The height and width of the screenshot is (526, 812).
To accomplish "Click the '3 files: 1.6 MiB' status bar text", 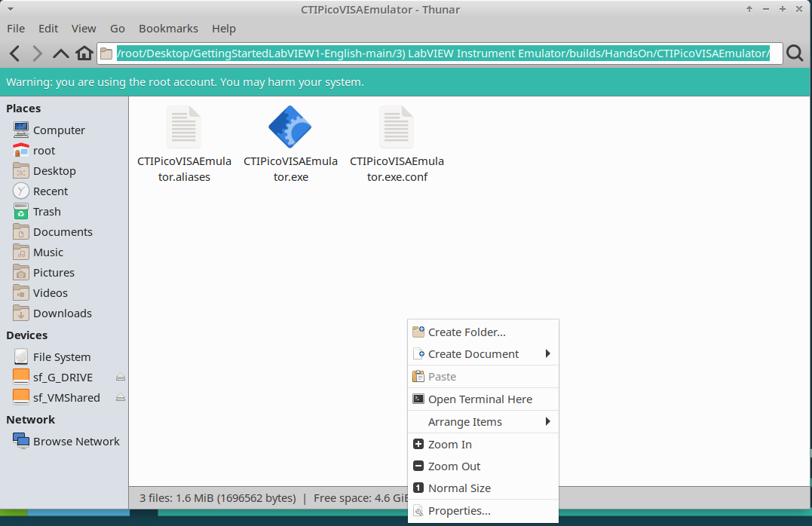I will tap(217, 498).
